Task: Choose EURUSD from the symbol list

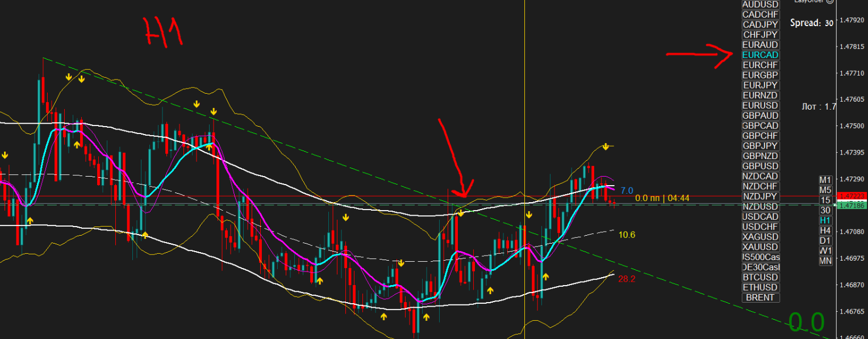Action: (761, 106)
